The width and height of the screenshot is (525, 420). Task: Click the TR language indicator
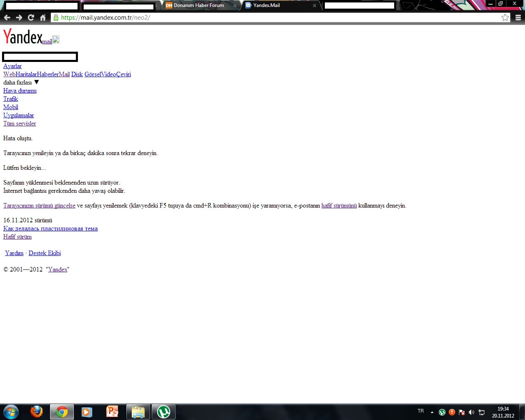421,411
